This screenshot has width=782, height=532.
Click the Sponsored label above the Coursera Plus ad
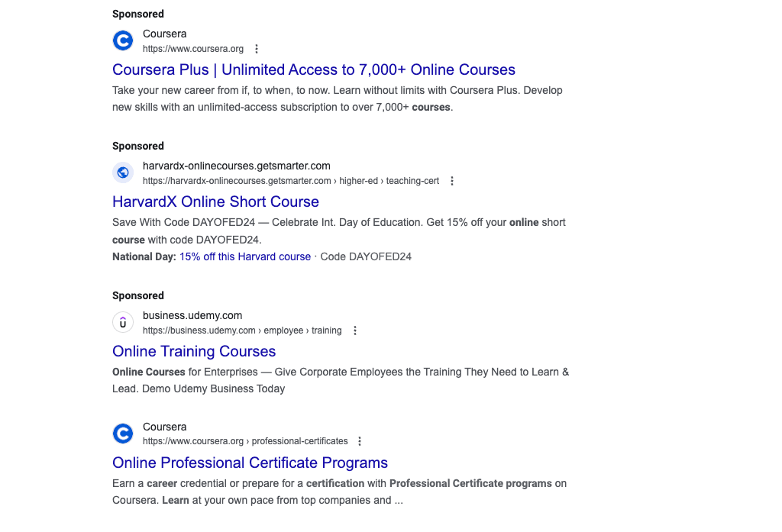(x=137, y=14)
